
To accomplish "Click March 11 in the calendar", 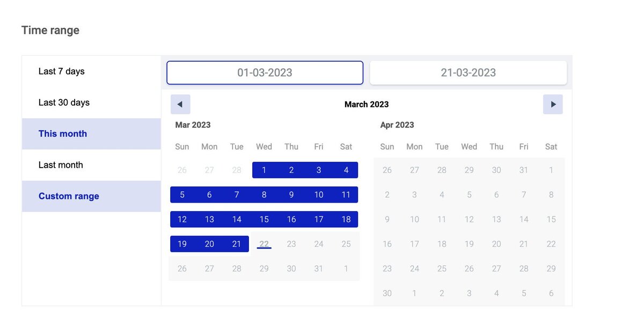I will (x=346, y=195).
